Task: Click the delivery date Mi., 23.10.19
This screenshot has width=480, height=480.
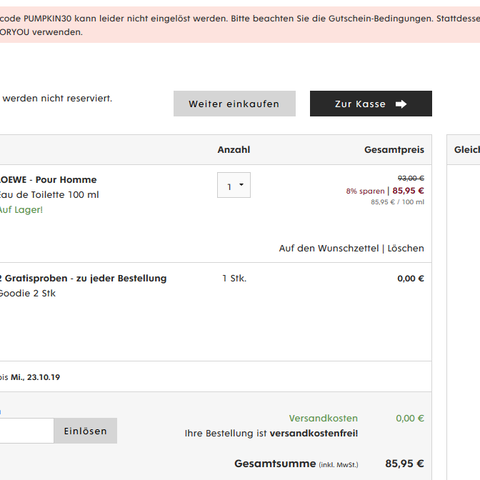Action: 35,377
